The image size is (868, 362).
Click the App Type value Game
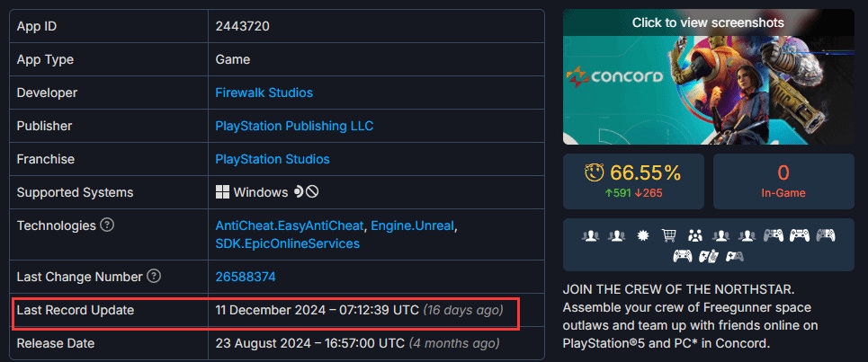click(232, 59)
